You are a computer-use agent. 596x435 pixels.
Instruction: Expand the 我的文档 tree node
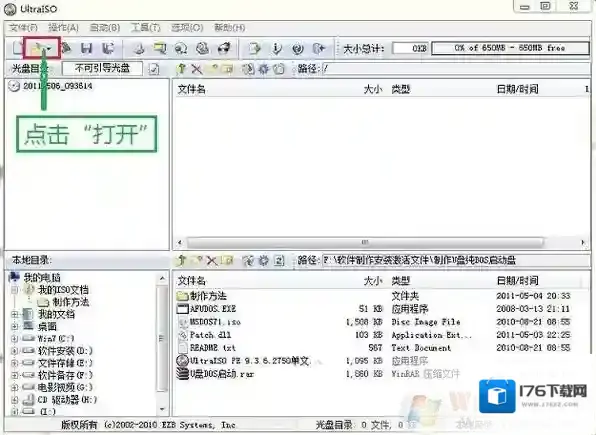coord(15,314)
